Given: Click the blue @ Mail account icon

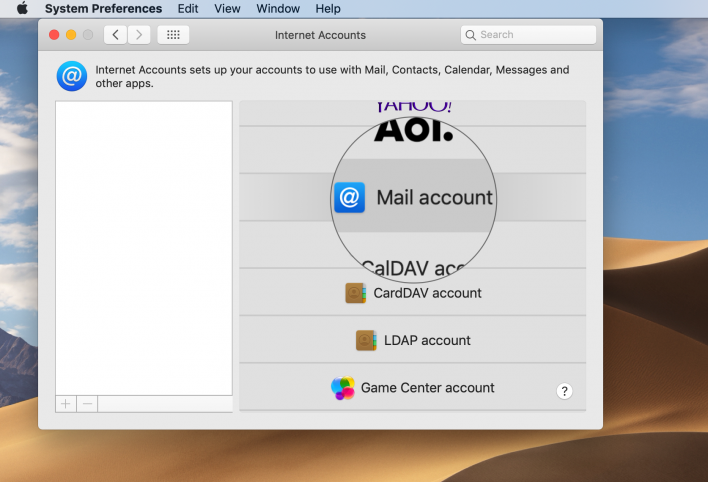Looking at the screenshot, I should click(349, 197).
